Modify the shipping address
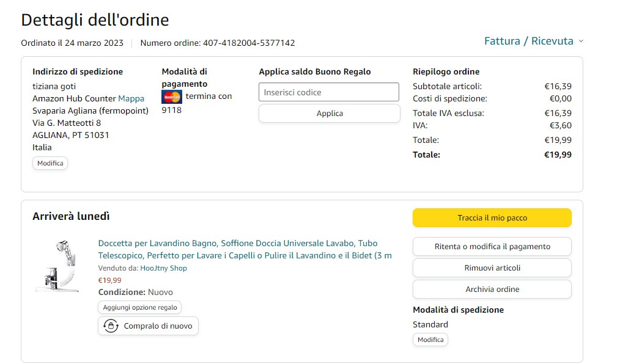 click(x=50, y=164)
